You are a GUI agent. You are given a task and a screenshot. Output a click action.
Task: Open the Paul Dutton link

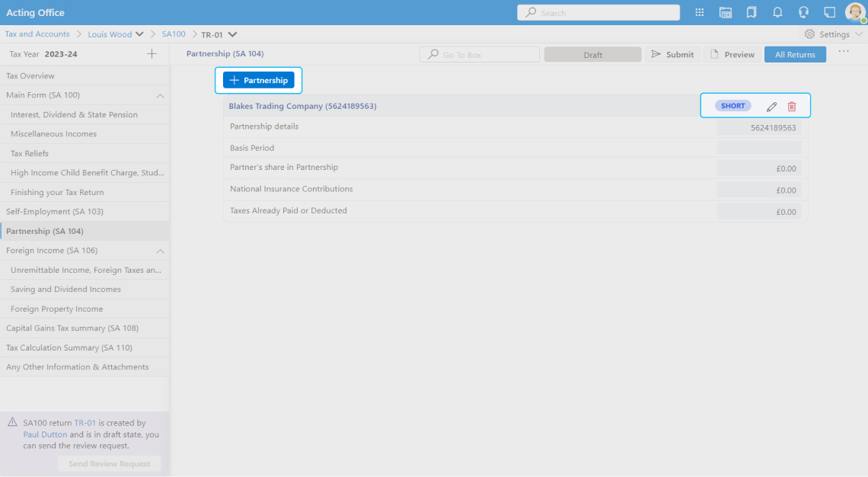(45, 434)
